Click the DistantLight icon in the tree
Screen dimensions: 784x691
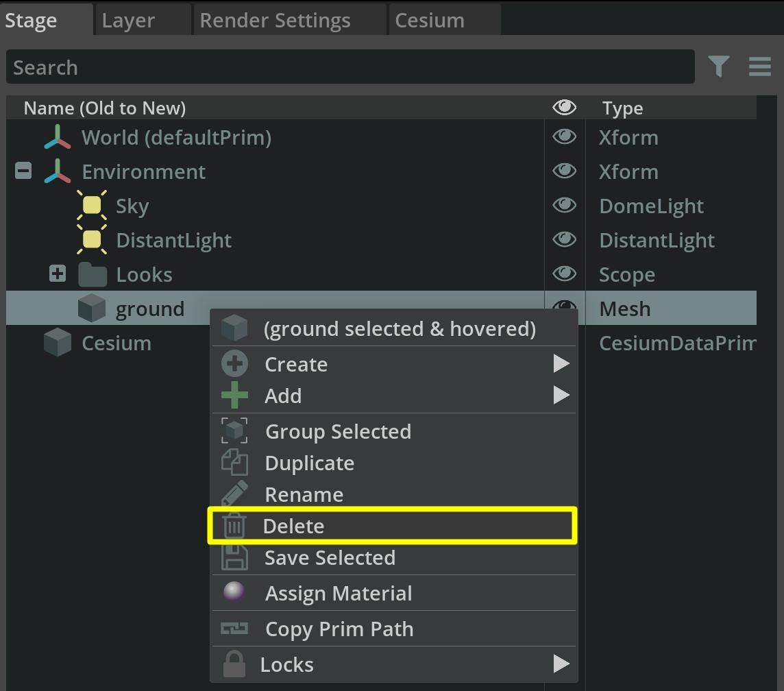pyautogui.click(x=91, y=240)
